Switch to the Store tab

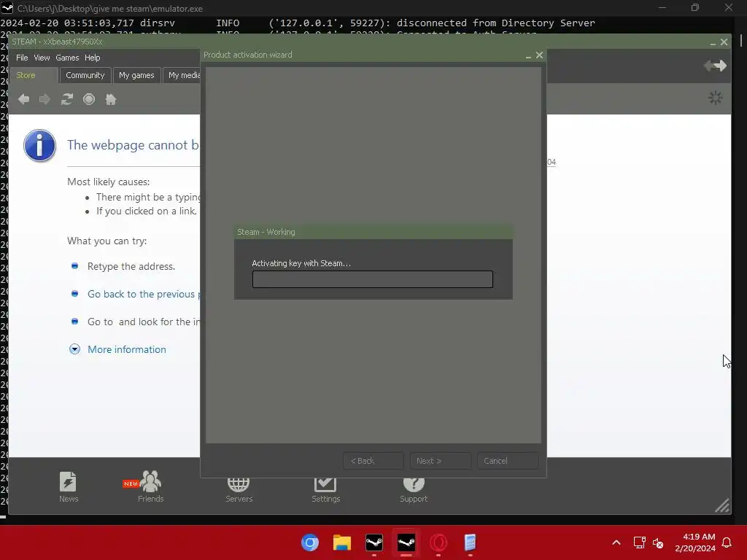tap(33, 75)
